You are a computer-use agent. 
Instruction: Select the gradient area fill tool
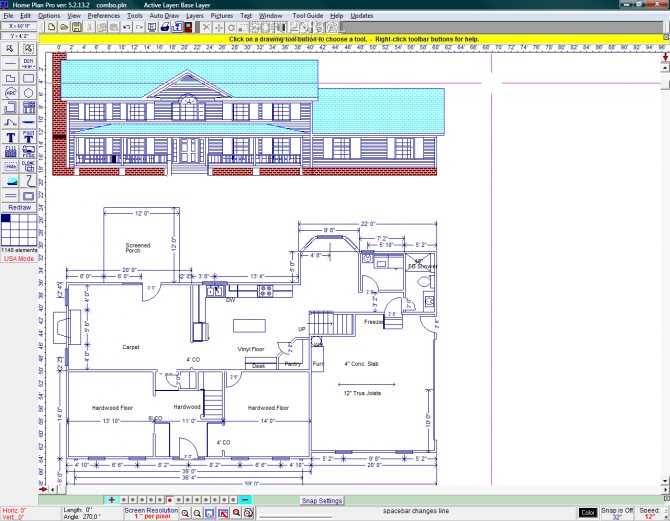(x=10, y=181)
